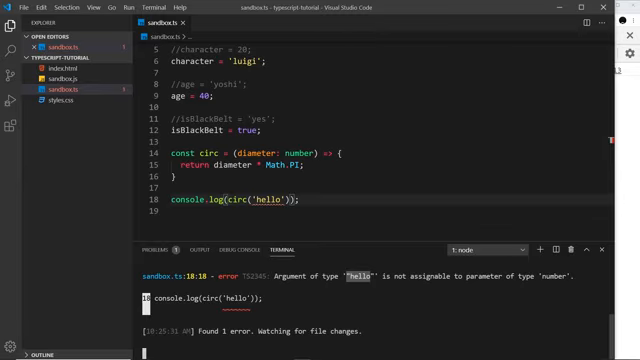Open the View menu
This screenshot has width=640, height=360.
click(x=93, y=7)
